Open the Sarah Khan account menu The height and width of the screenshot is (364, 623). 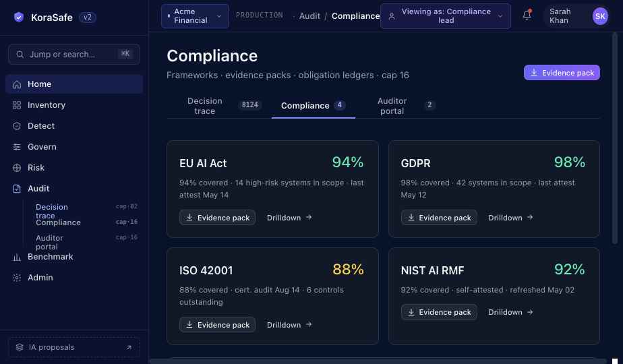coord(576,16)
